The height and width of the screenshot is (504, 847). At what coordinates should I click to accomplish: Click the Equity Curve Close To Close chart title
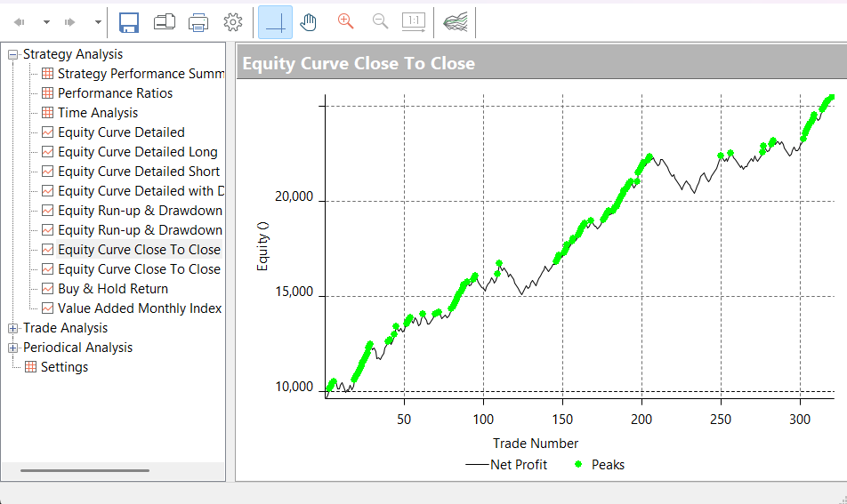[x=359, y=63]
